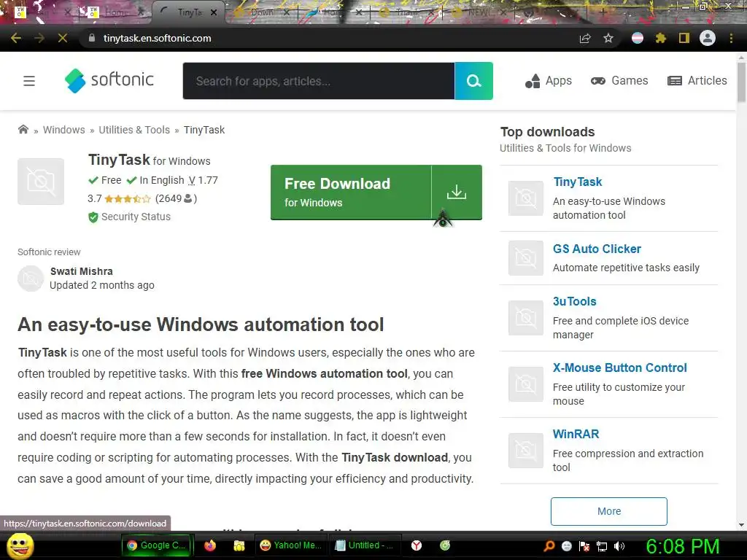The height and width of the screenshot is (560, 747).
Task: Click the Security Status text
Action: pyautogui.click(x=136, y=217)
